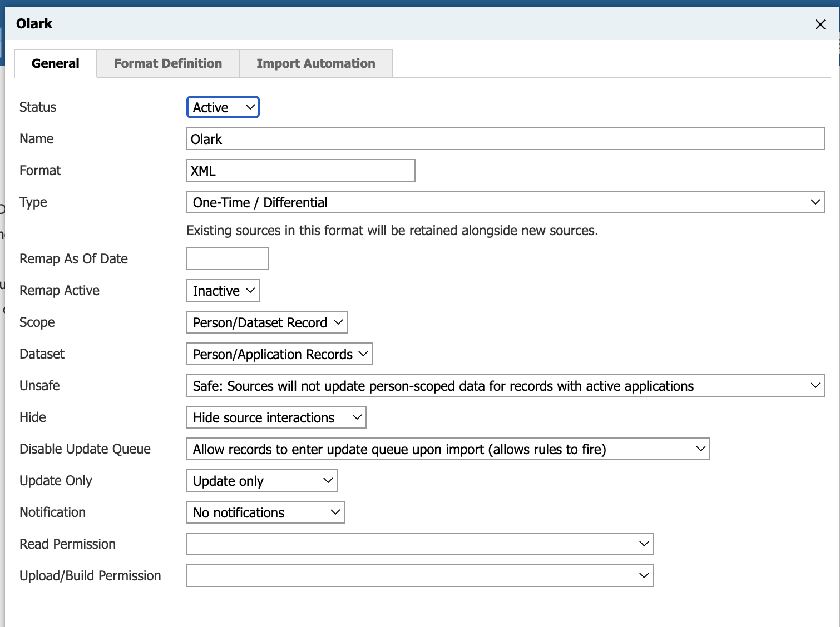
Task: Open the Notification dropdown
Action: click(x=265, y=512)
